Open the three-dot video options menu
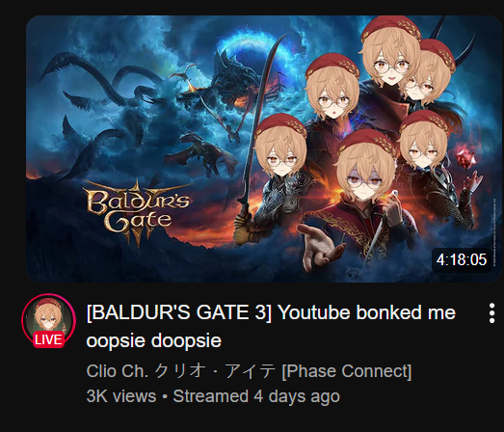This screenshot has height=432, width=504. coord(491,313)
